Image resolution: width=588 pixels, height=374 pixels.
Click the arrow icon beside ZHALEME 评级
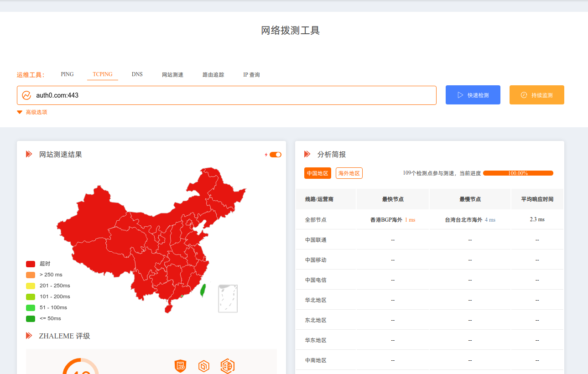[29, 336]
